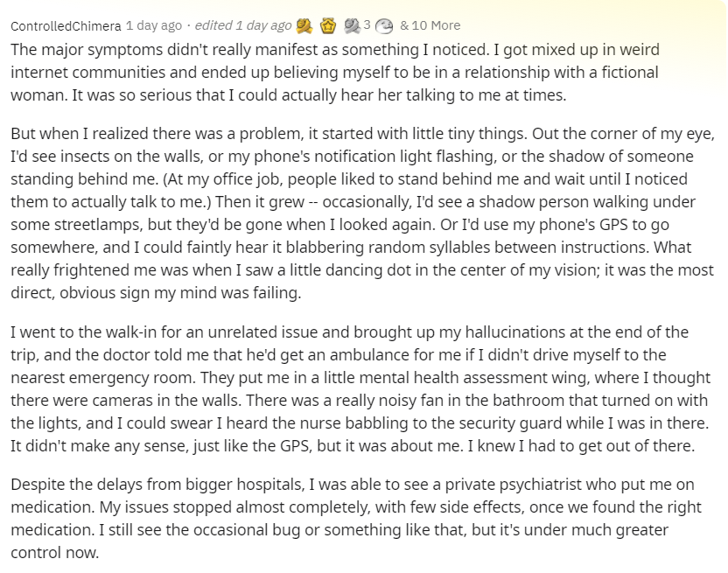Open the ControlledChimera user profile

point(66,26)
